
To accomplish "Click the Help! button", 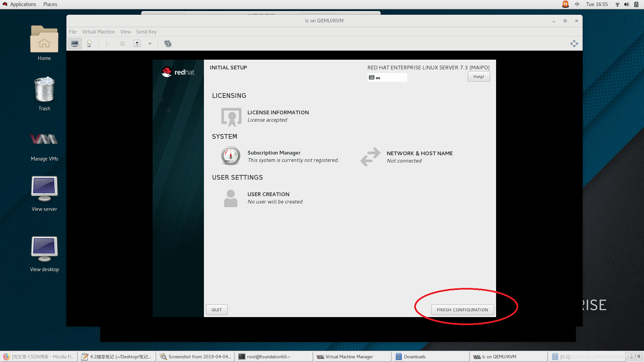I will click(x=479, y=77).
